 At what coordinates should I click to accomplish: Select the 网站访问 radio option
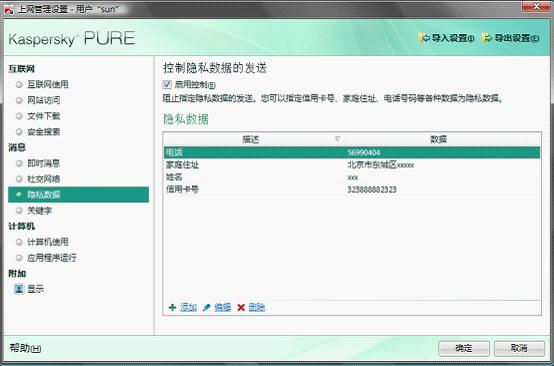pos(19,100)
